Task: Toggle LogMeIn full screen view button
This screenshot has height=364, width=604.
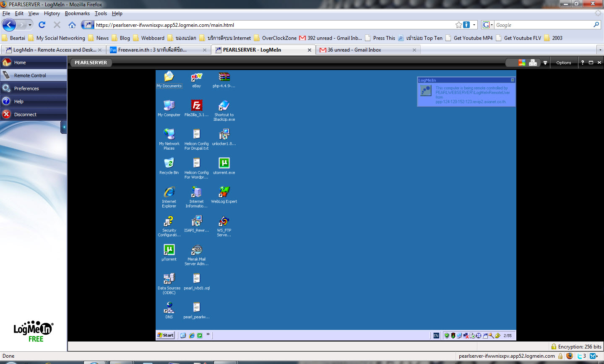Action: click(x=591, y=62)
